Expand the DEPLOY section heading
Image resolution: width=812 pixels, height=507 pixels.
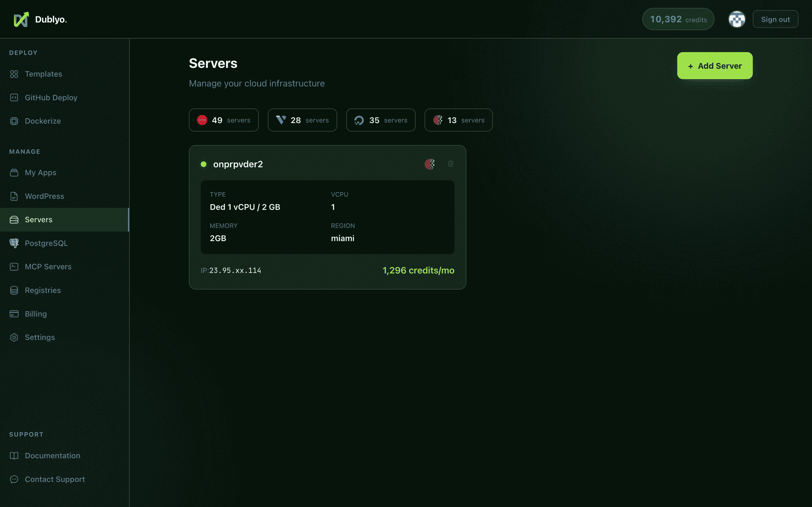pos(23,52)
